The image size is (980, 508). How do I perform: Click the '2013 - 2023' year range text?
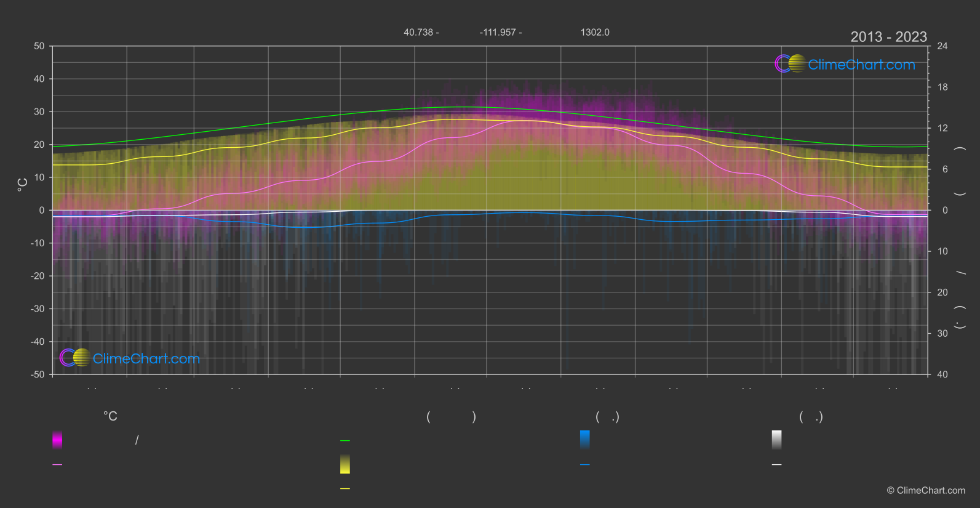click(x=888, y=37)
